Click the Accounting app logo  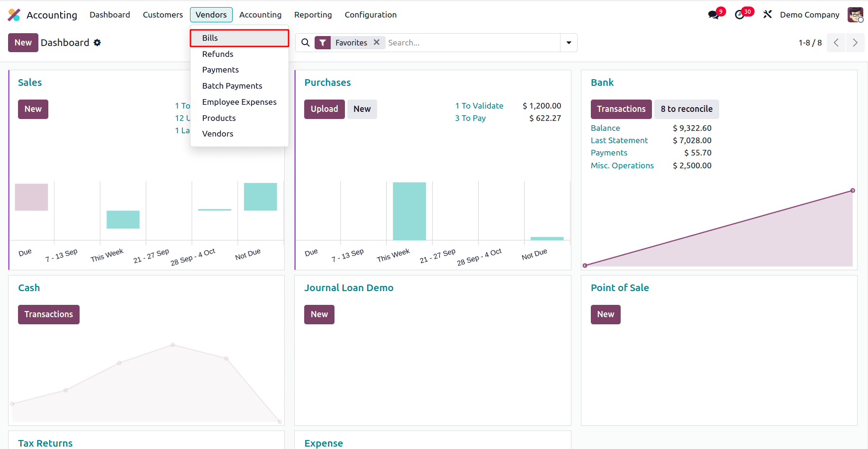14,15
